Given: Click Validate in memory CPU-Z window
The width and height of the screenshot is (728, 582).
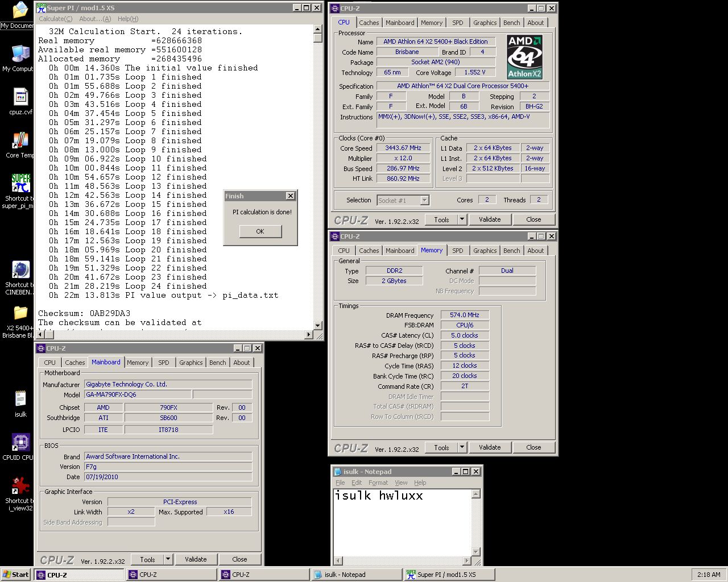Looking at the screenshot, I should point(490,447).
